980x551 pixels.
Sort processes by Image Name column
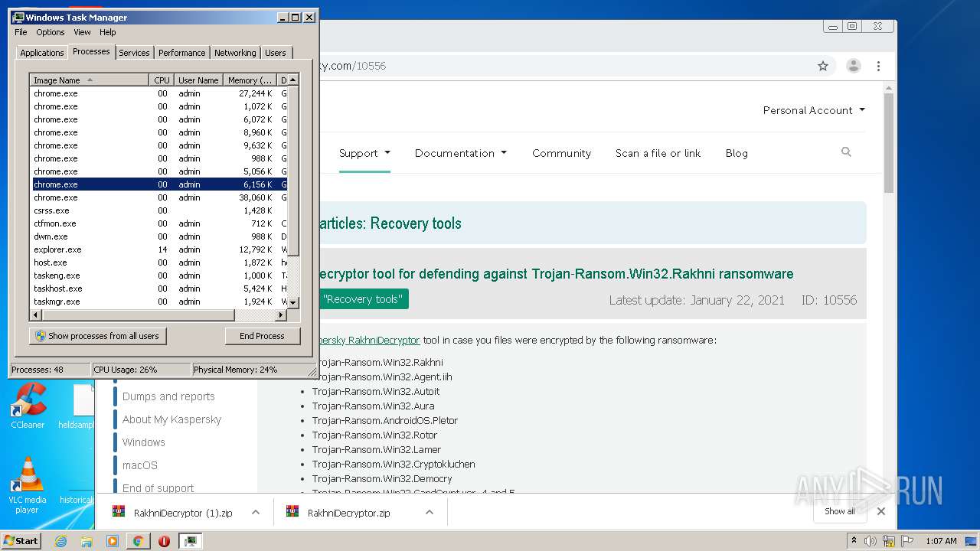coord(90,80)
